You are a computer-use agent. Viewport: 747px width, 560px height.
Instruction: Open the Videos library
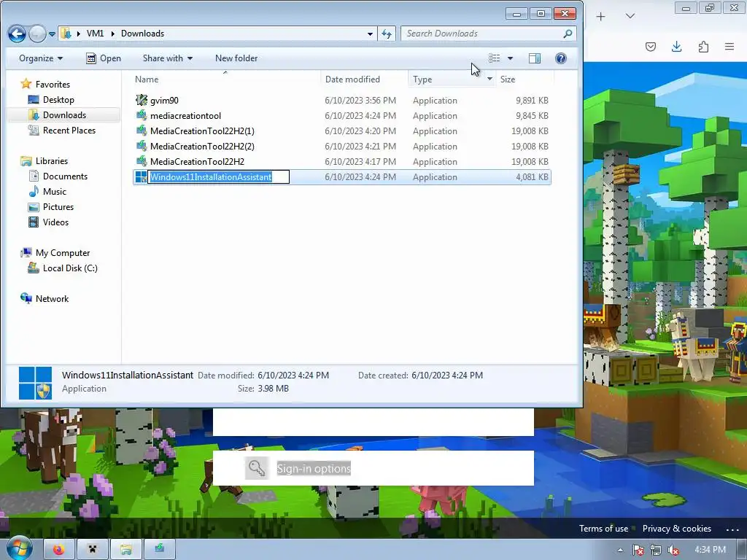click(x=55, y=222)
